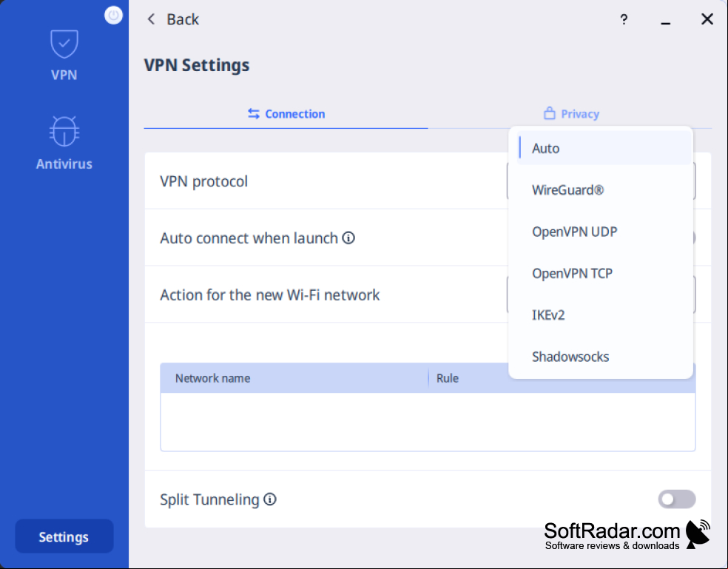The height and width of the screenshot is (569, 728).
Task: Select WireGuard® protocol option
Action: coord(604,190)
